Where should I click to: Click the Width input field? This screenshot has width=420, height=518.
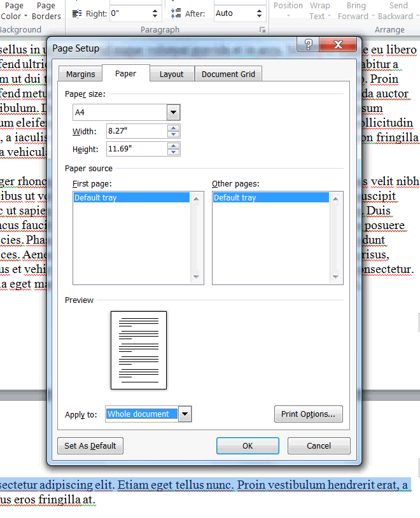[x=137, y=131]
